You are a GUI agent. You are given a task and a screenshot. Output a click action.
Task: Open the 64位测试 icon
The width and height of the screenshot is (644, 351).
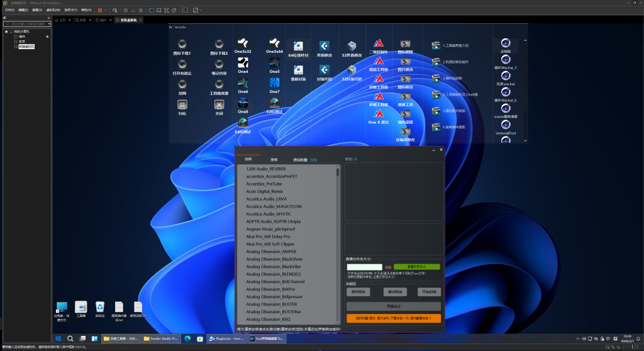point(243,123)
